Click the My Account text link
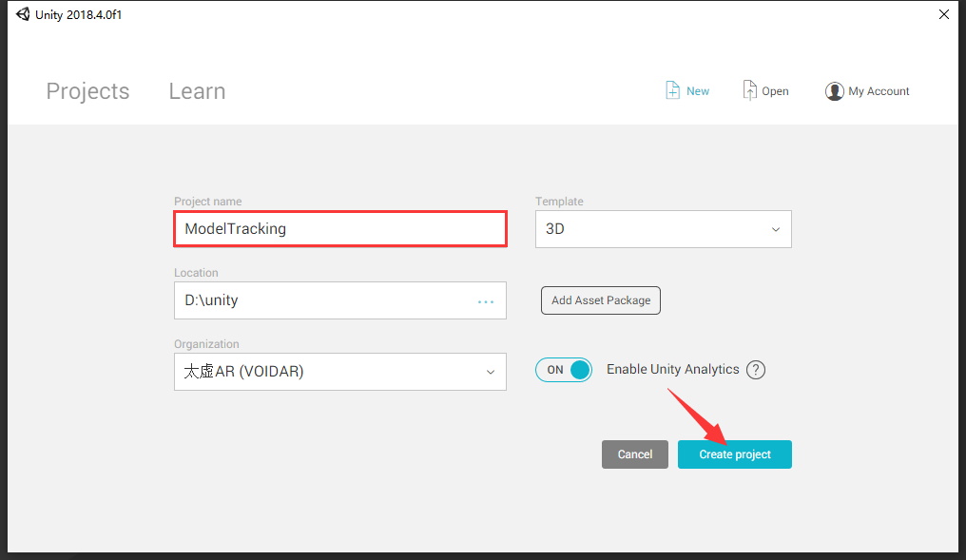 click(879, 91)
